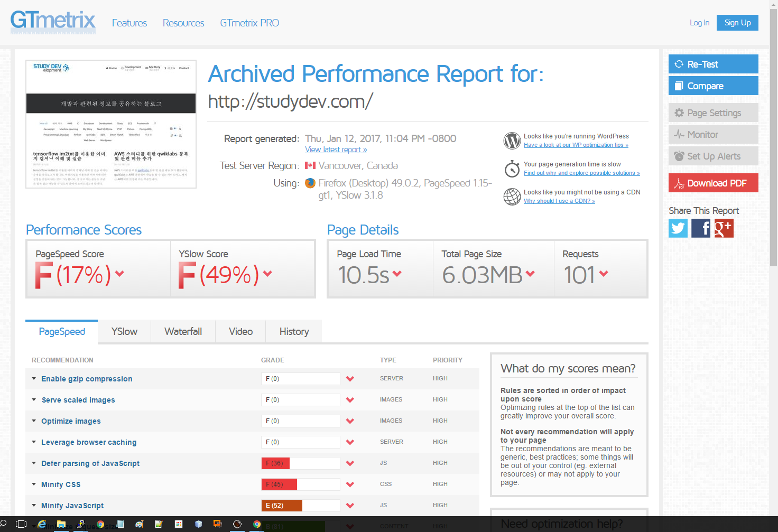Open PageSpeed Score dropdown arrow
Viewport: 778px width, 532px height.
tap(120, 274)
